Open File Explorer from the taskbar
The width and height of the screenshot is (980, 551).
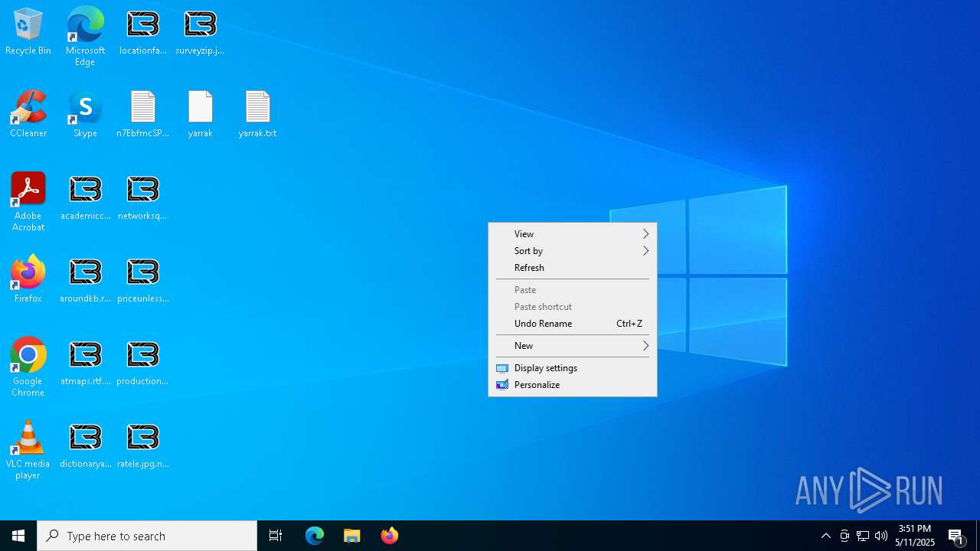tap(352, 536)
